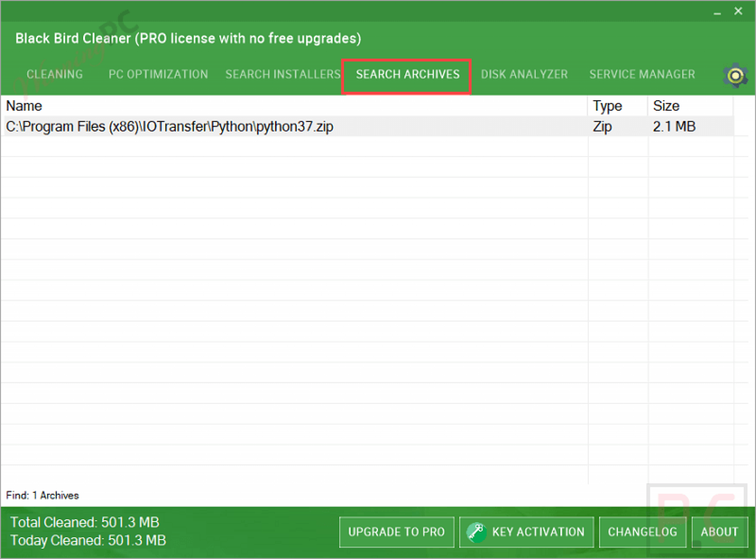756x559 pixels.
Task: Click the Black Bird Cleaner title text
Action: pyautogui.click(x=189, y=38)
